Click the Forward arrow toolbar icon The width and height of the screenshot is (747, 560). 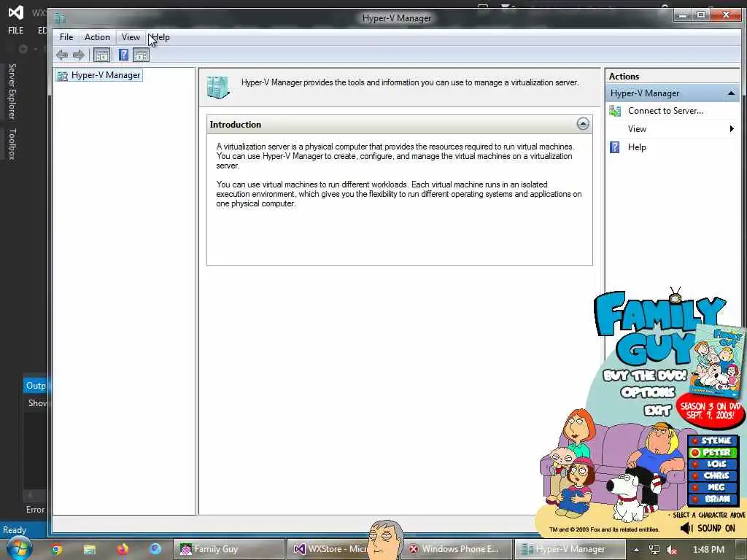(x=79, y=55)
